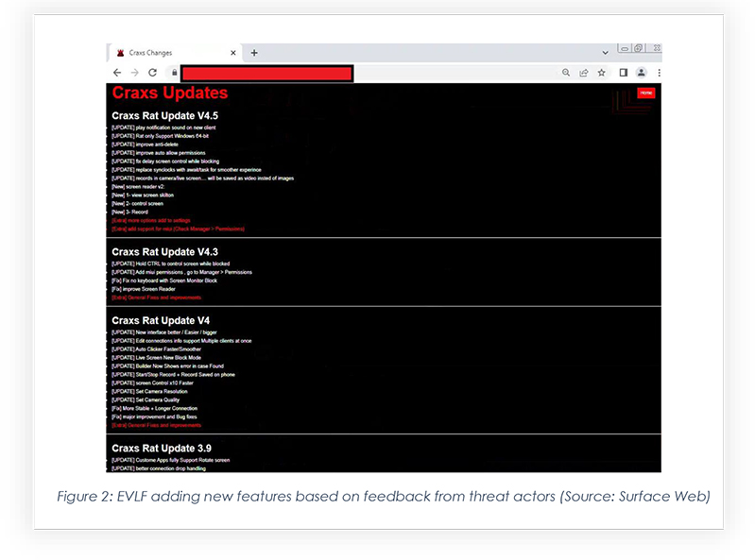The height and width of the screenshot is (560, 755).
Task: Click 'better connection drop handling' line
Action: coord(159,468)
